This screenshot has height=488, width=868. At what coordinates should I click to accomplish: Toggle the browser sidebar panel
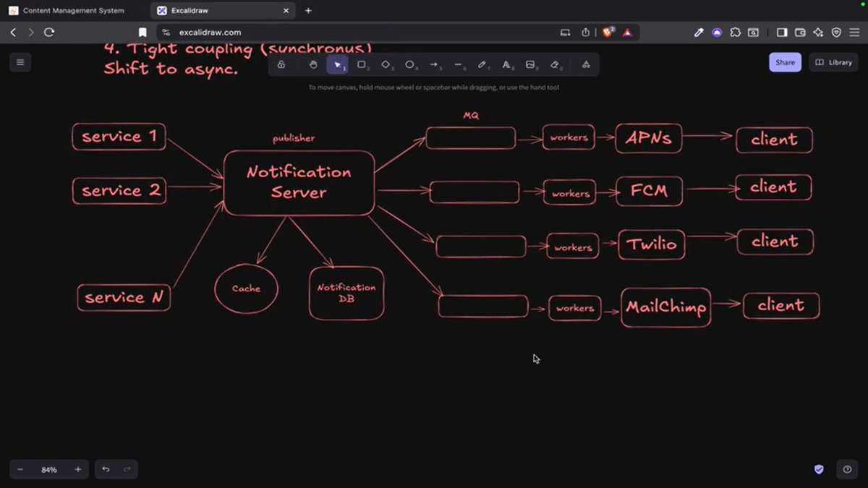pyautogui.click(x=781, y=32)
